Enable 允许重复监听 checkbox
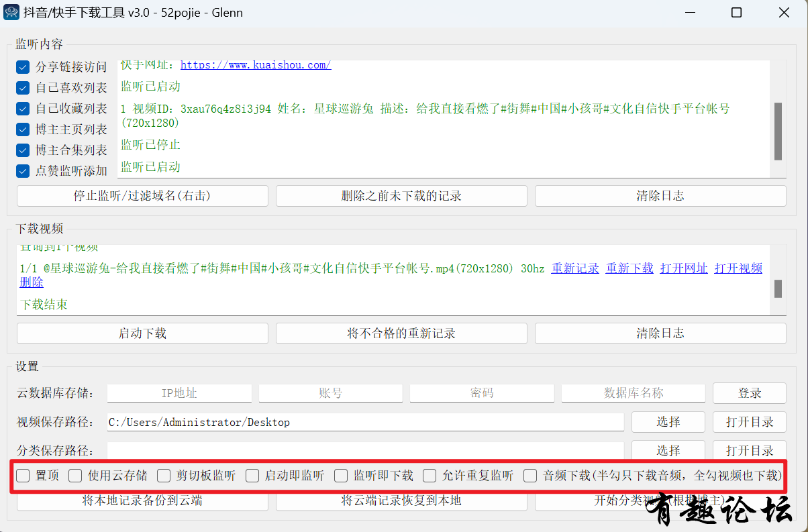Image resolution: width=808 pixels, height=532 pixels. click(x=430, y=476)
